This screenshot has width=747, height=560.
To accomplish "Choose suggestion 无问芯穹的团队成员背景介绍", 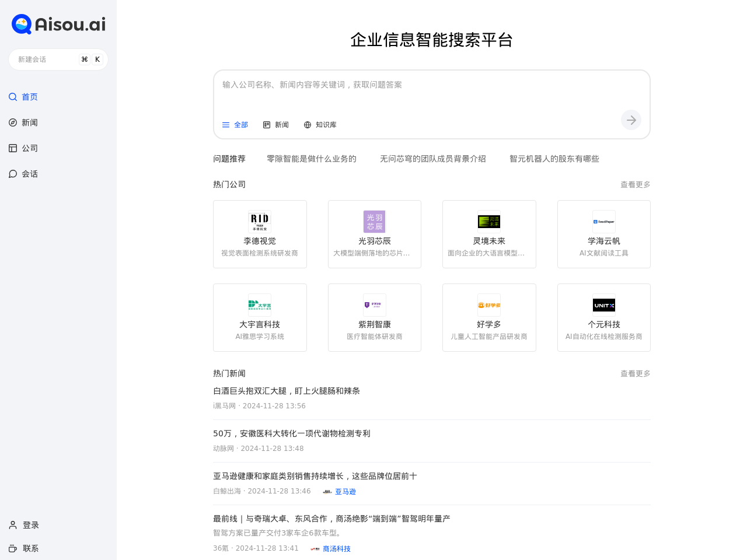I will point(433,159).
